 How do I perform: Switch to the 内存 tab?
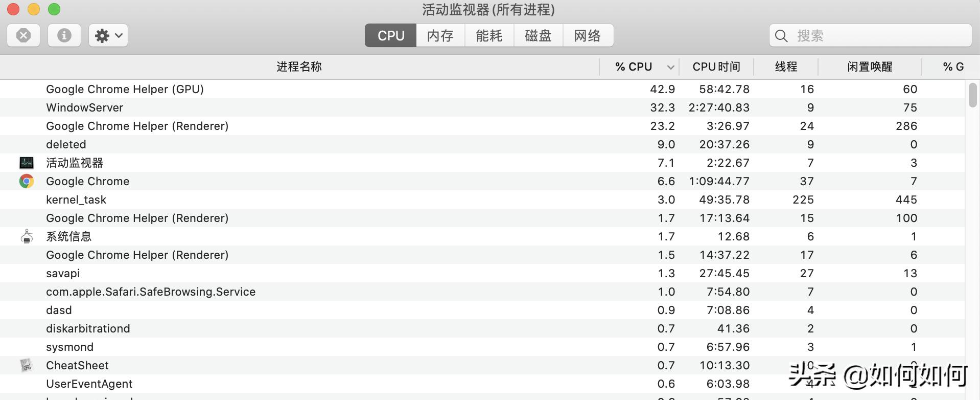click(439, 35)
